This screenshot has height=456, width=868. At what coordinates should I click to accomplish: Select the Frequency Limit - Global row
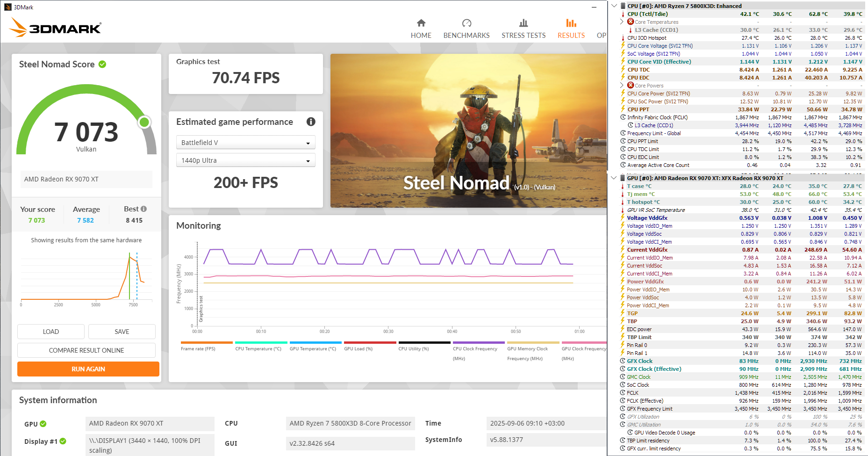click(x=741, y=133)
